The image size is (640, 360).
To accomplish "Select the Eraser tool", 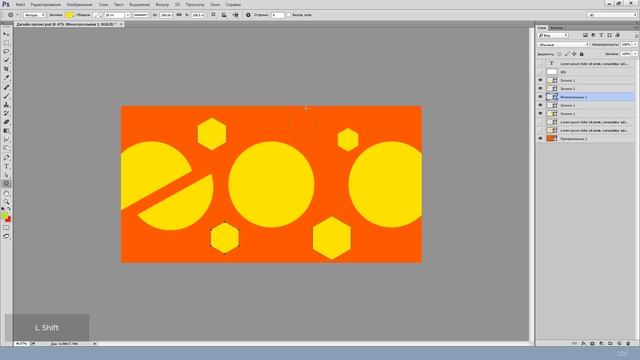I will [x=6, y=122].
